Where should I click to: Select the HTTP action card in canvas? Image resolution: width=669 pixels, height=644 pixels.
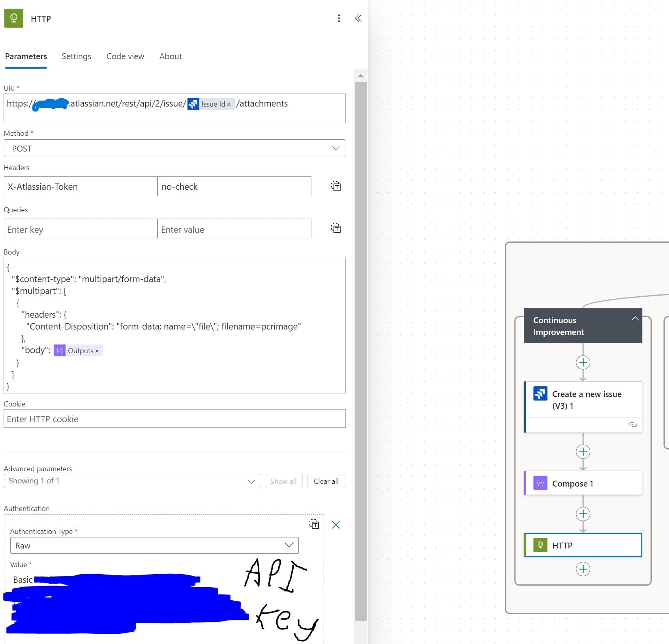(x=583, y=545)
